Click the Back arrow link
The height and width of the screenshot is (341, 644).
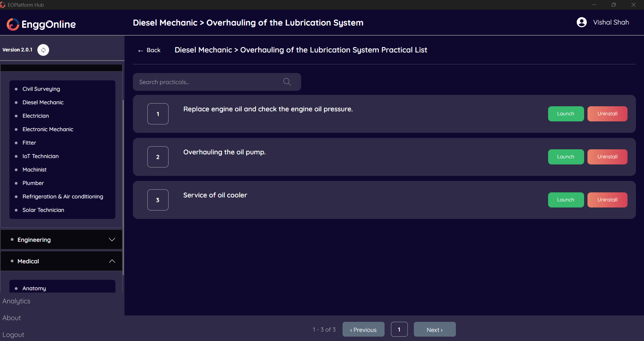(x=149, y=50)
